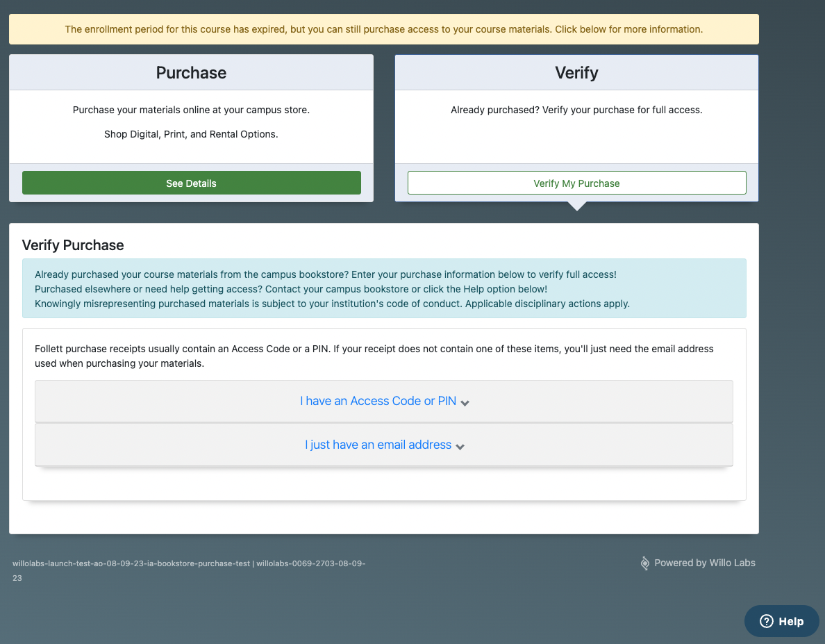Click the question mark Help icon

pyautogui.click(x=767, y=621)
